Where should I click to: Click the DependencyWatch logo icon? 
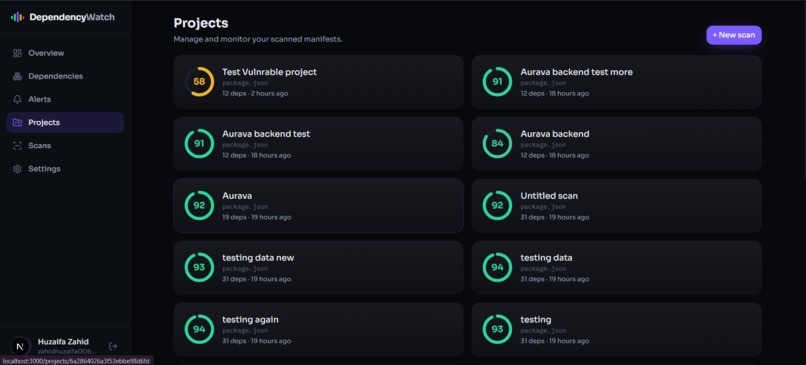tap(17, 17)
